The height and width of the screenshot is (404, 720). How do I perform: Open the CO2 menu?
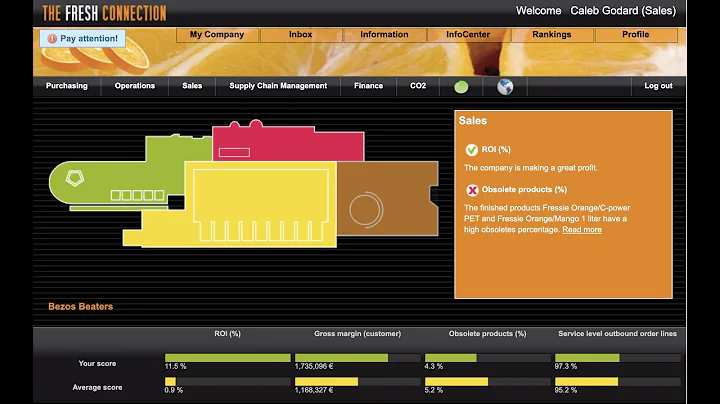click(418, 86)
